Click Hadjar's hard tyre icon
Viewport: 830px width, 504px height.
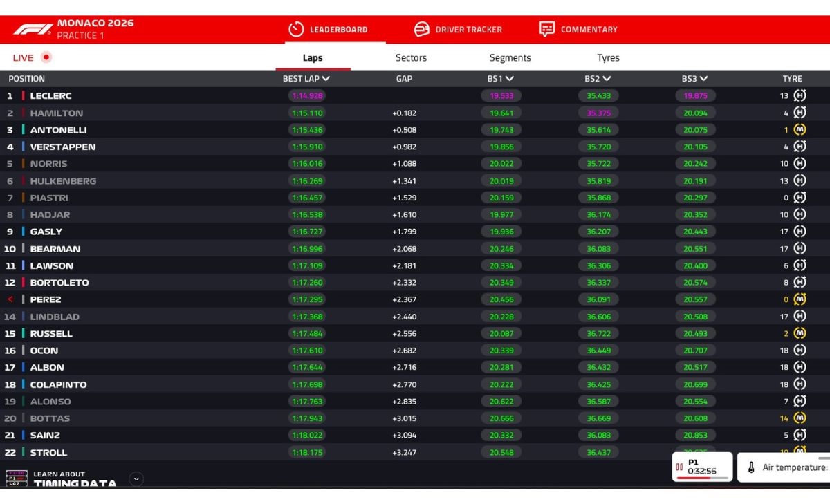[x=800, y=214]
